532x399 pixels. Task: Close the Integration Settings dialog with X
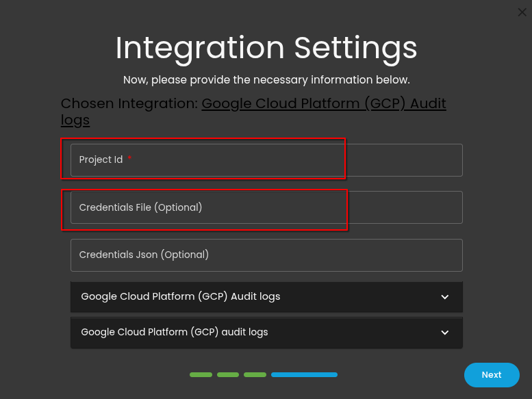522,12
